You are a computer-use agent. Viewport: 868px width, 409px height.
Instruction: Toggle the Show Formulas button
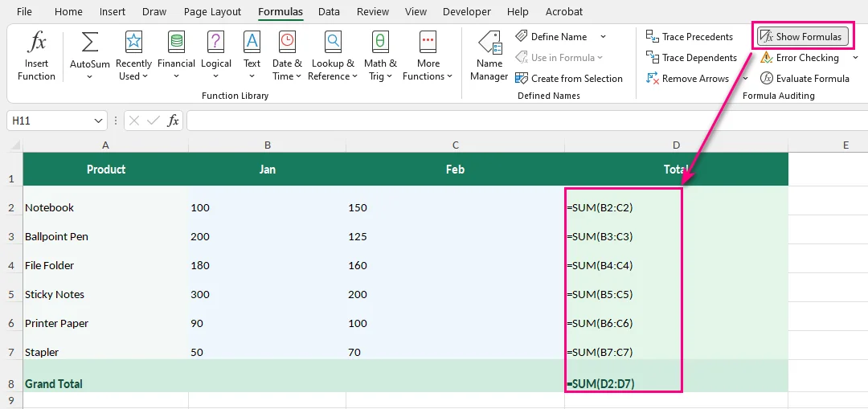(x=803, y=36)
